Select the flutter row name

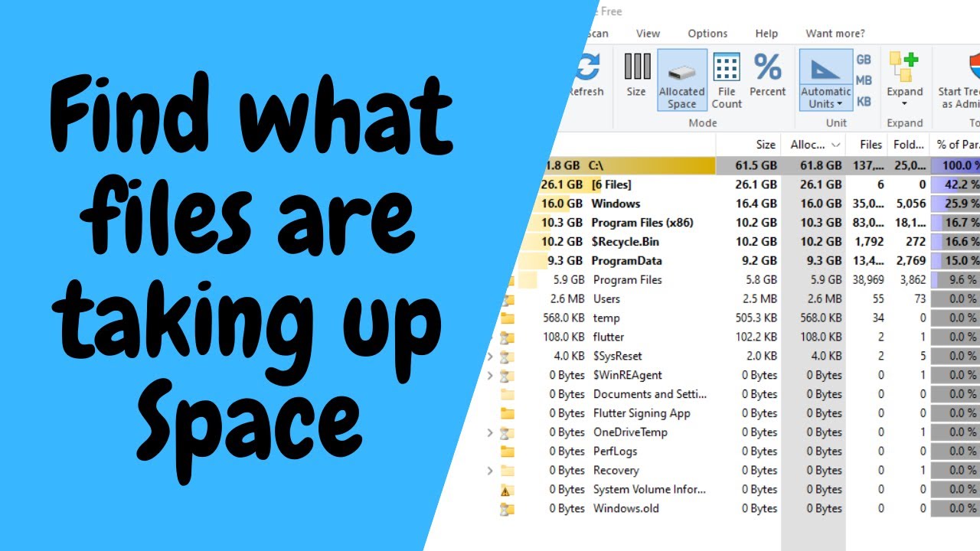click(x=609, y=337)
